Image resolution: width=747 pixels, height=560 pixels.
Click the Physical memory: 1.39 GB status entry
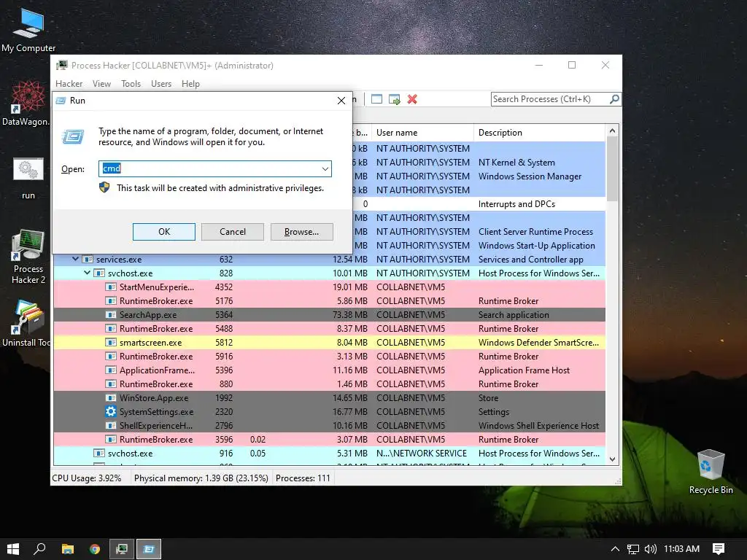coord(201,478)
